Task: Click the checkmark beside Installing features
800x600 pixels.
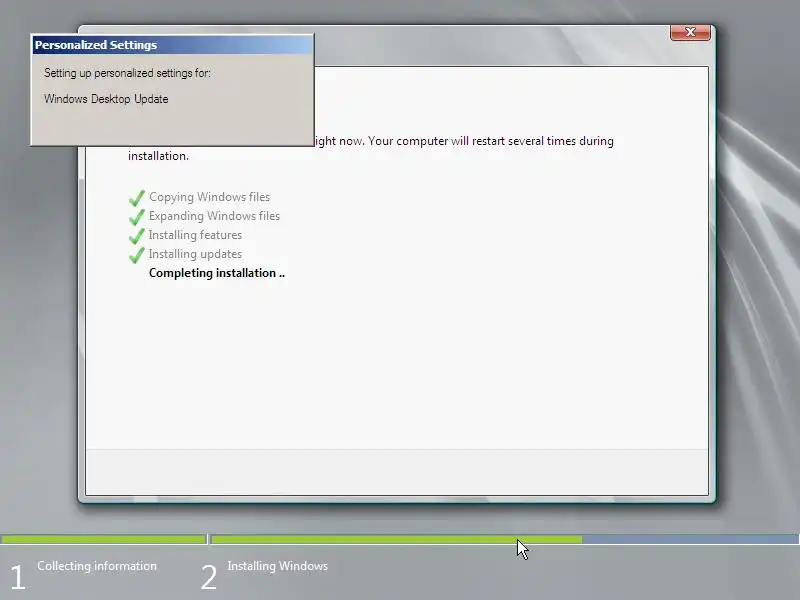Action: (137, 235)
